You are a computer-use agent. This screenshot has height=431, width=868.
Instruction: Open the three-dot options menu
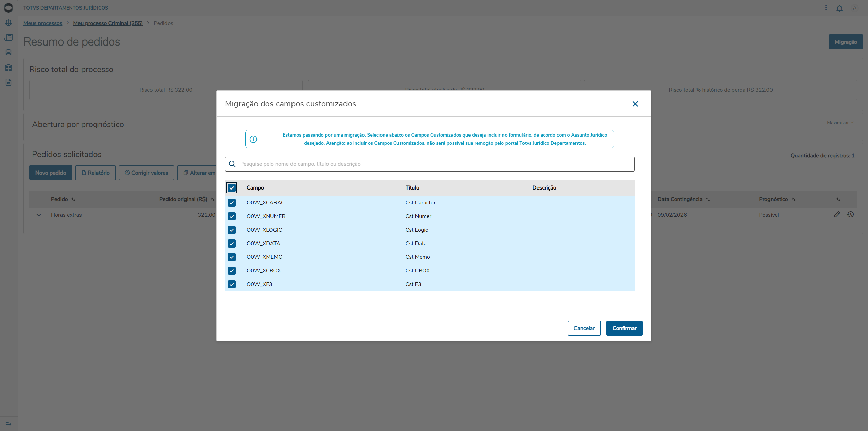point(826,8)
